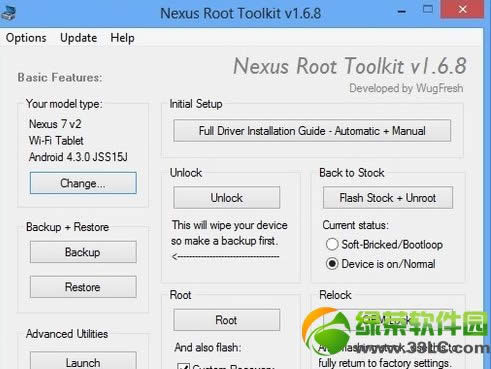Close the Nexus Root Toolkit window
Viewport: 491px width, 369px height.
(x=462, y=9)
